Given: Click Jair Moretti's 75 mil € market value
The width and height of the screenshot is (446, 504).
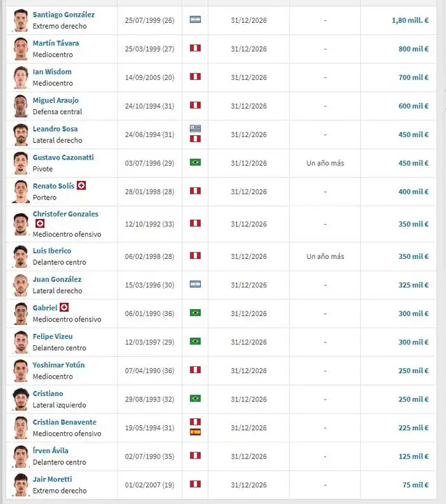Looking at the screenshot, I should 415,485.
